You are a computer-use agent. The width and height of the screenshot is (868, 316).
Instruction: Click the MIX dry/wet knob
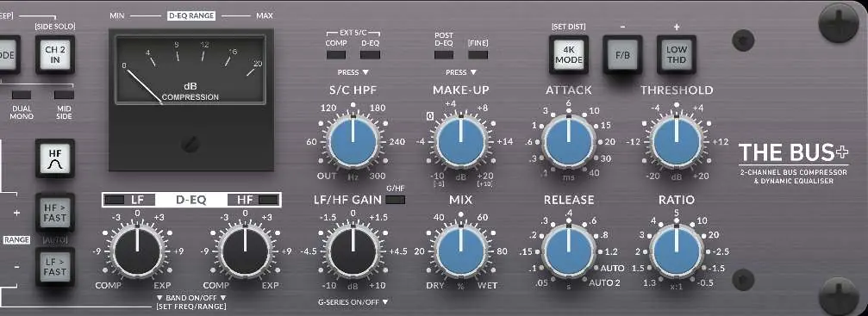461,251
